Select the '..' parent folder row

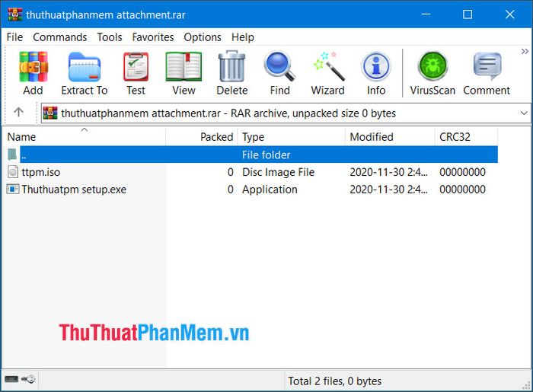259,155
